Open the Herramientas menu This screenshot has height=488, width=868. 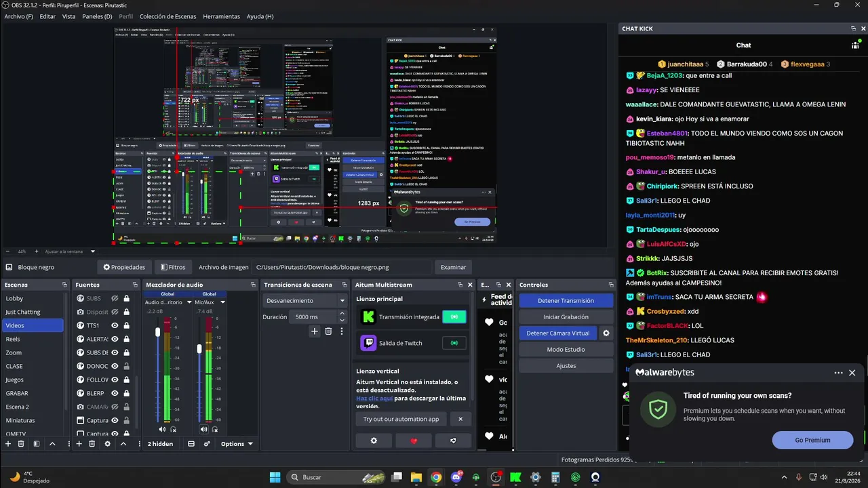221,16
